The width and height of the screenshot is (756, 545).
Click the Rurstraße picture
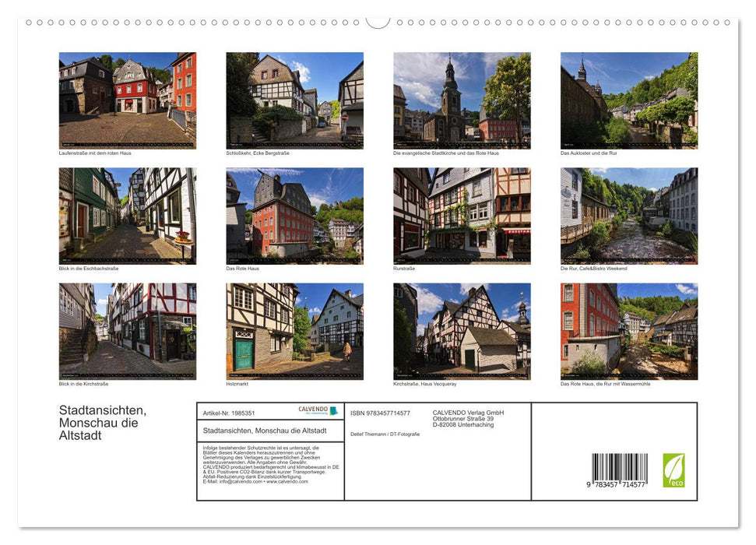tap(462, 216)
